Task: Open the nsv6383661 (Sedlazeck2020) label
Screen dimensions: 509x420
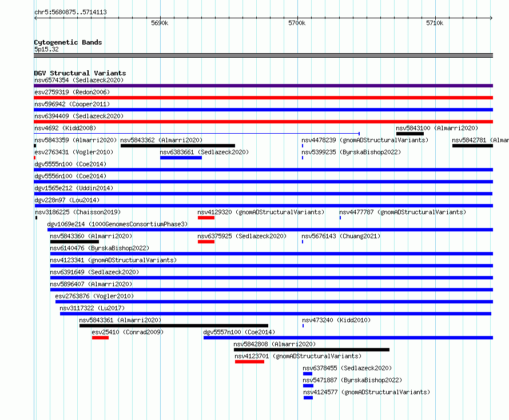Action: coord(204,152)
